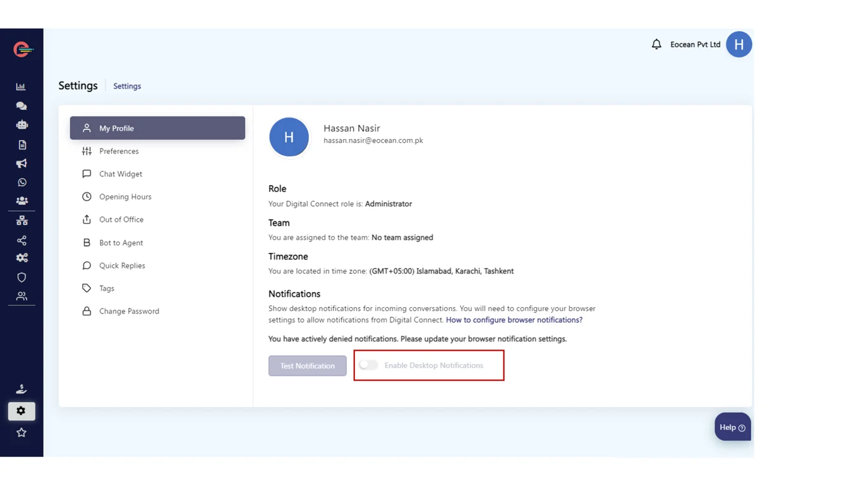Open Quick Replies settings section
Image resolution: width=868 pixels, height=488 pixels.
click(122, 265)
